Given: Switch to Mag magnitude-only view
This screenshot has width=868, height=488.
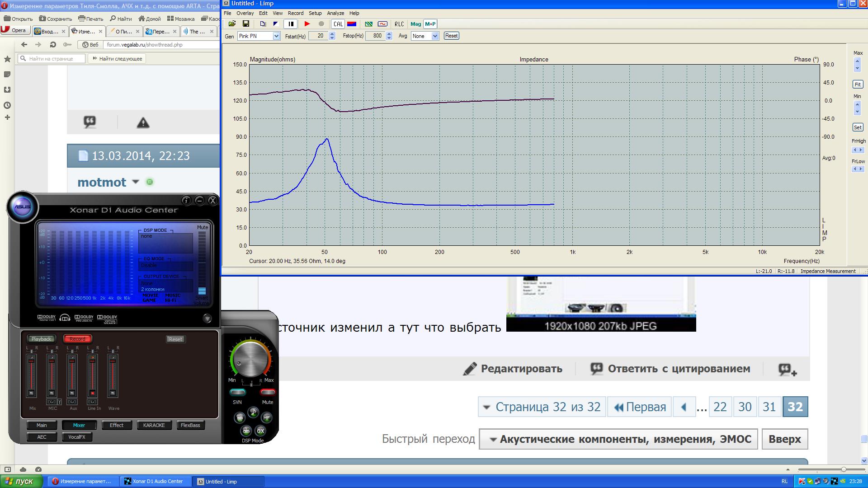Looking at the screenshot, I should coord(415,24).
